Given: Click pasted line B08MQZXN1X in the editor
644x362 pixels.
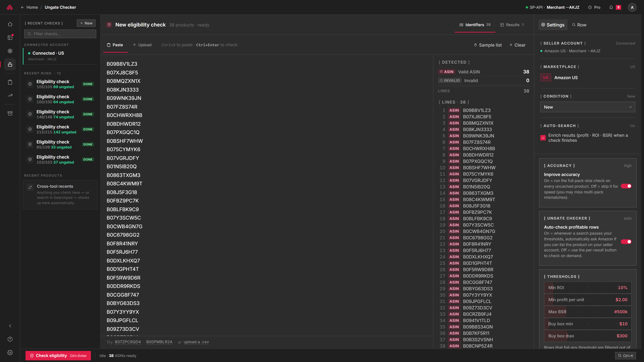Looking at the screenshot, I should pos(123,81).
